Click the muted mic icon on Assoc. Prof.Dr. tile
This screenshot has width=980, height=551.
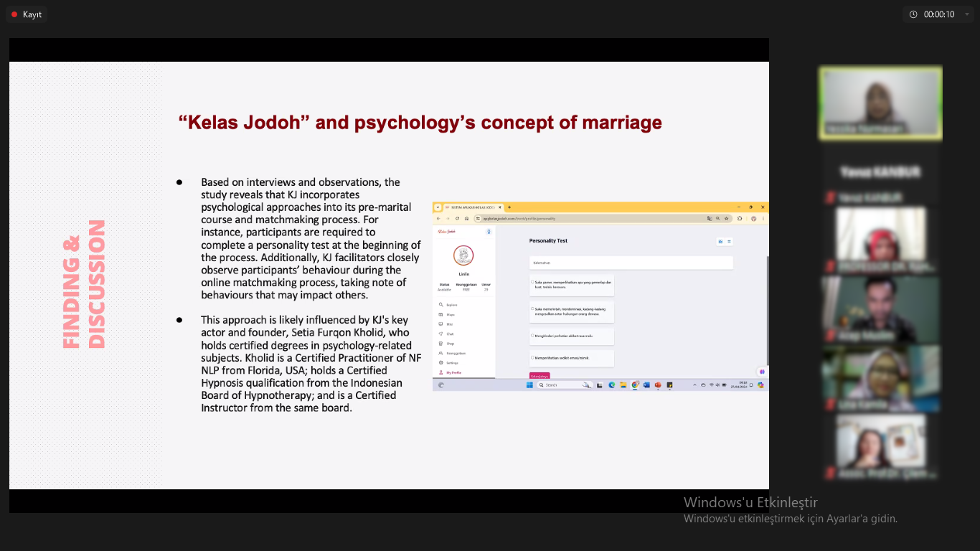[x=831, y=474]
